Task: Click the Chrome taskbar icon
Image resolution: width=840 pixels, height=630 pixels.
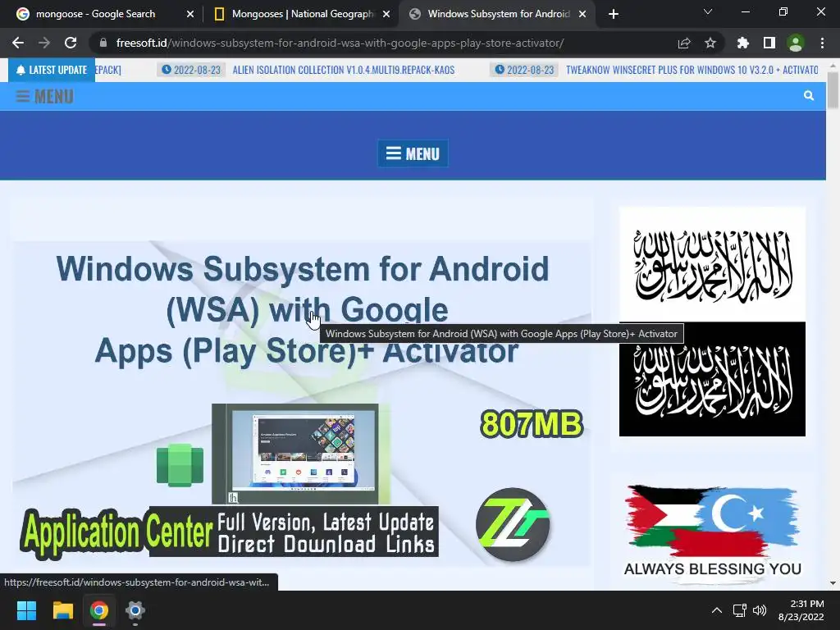Action: click(99, 610)
